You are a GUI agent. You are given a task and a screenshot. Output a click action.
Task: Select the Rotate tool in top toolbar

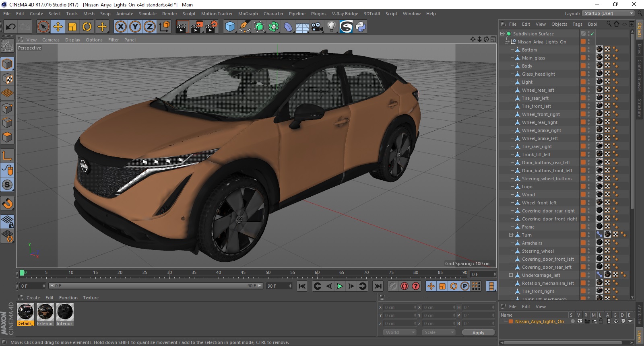coord(87,27)
